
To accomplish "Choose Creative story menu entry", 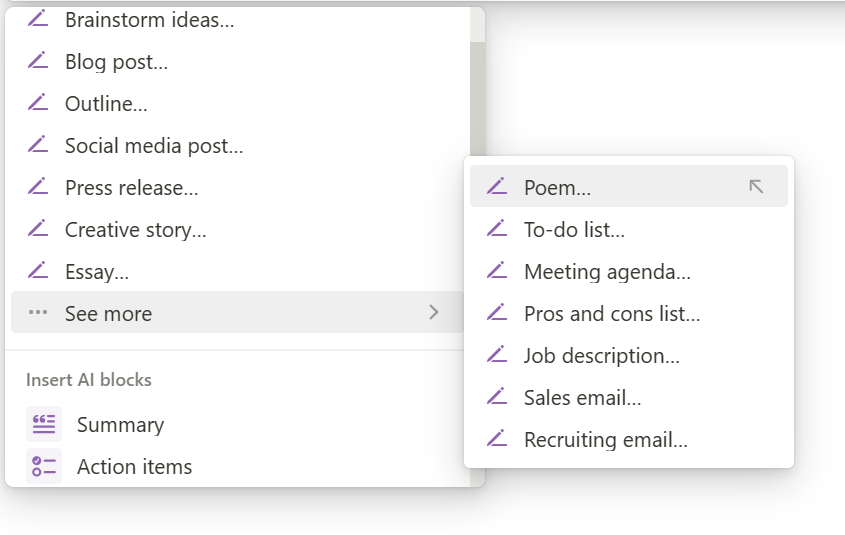I will click(x=135, y=229).
